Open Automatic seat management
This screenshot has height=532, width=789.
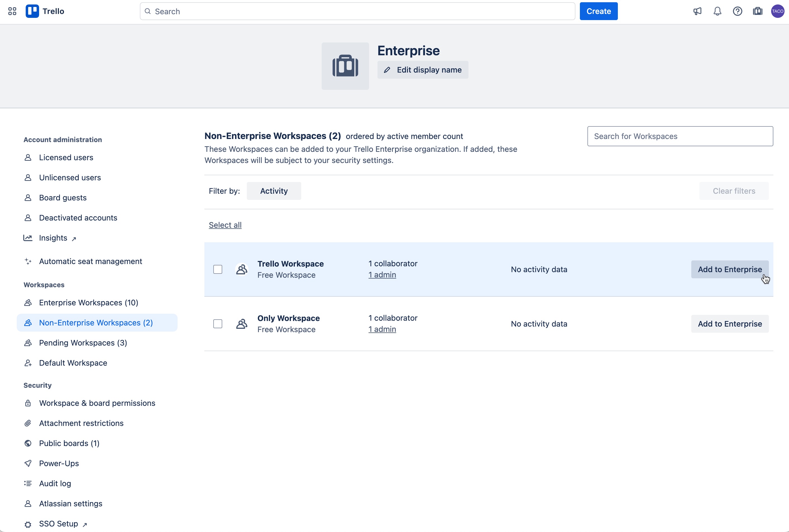(91, 261)
